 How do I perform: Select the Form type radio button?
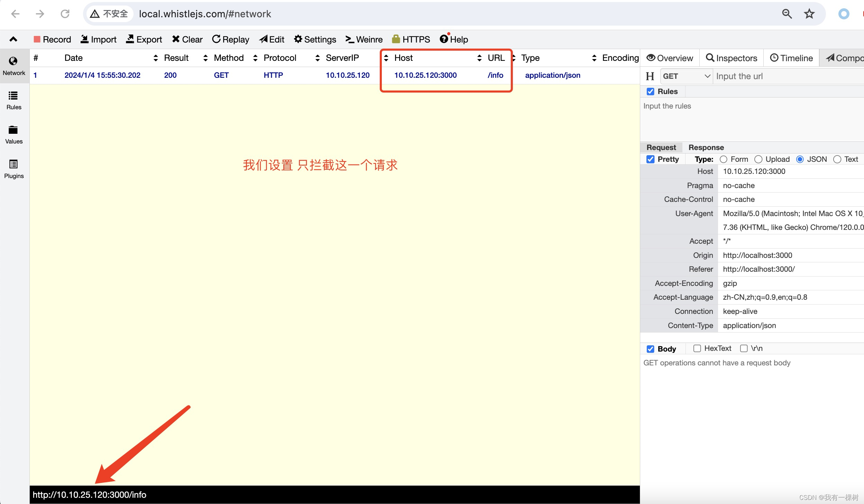[723, 159]
